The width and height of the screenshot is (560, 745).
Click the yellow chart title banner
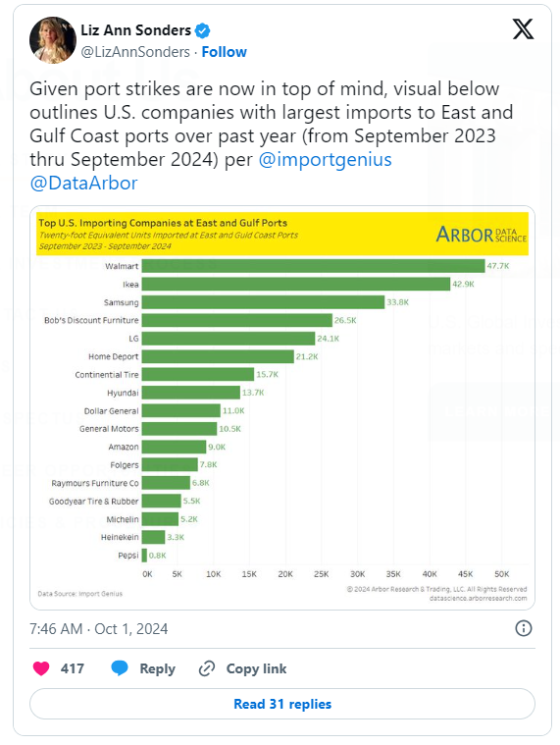point(282,234)
